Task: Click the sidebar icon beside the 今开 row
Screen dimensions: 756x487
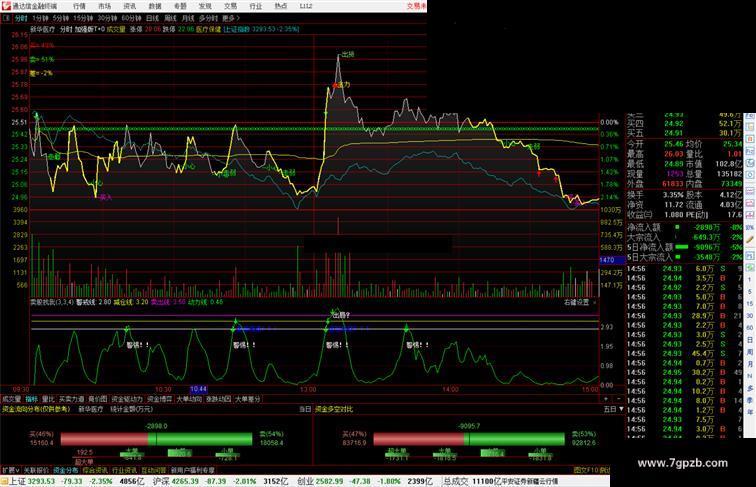Action: click(750, 151)
